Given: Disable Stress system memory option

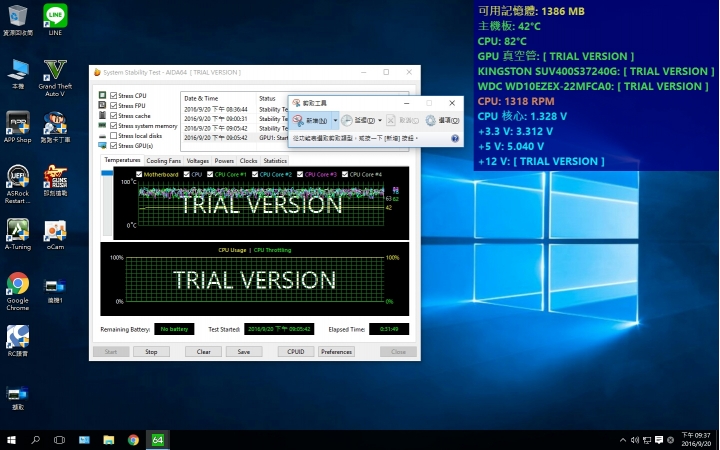Looking at the screenshot, I should [x=113, y=126].
